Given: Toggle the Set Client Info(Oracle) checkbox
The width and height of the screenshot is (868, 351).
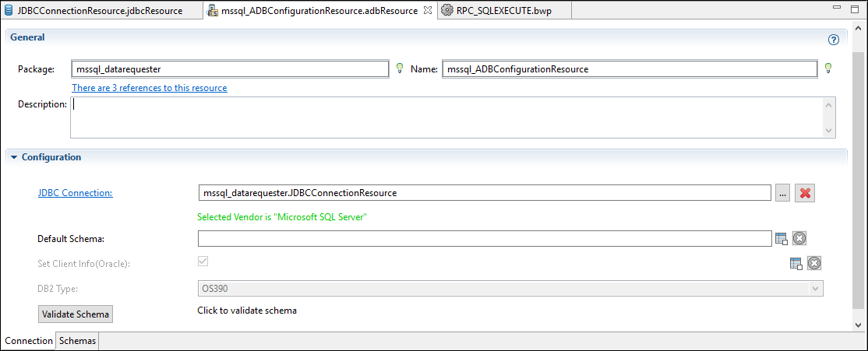Looking at the screenshot, I should (203, 261).
